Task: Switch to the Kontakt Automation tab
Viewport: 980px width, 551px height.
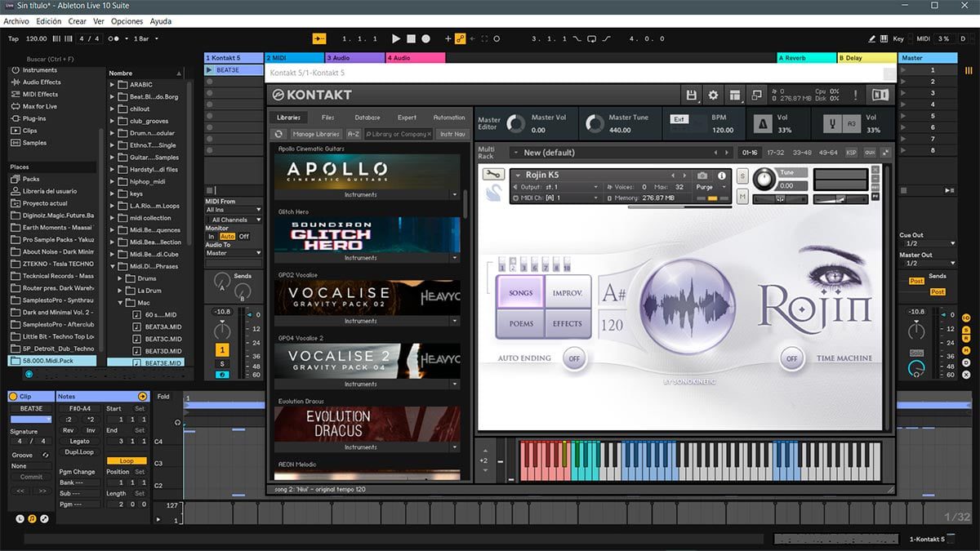Action: pos(449,118)
